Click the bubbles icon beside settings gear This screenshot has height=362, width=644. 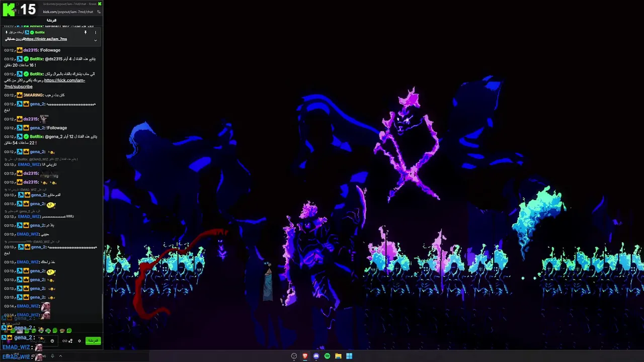pyautogui.click(x=70, y=341)
